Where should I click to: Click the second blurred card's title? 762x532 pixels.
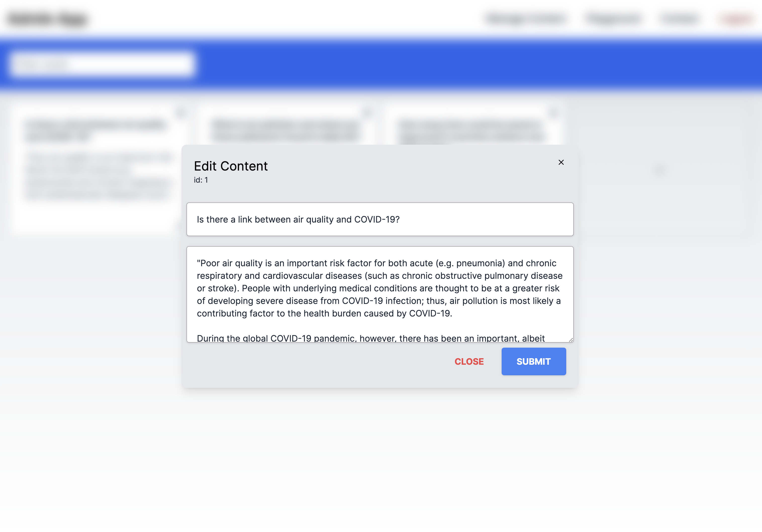pos(285,130)
